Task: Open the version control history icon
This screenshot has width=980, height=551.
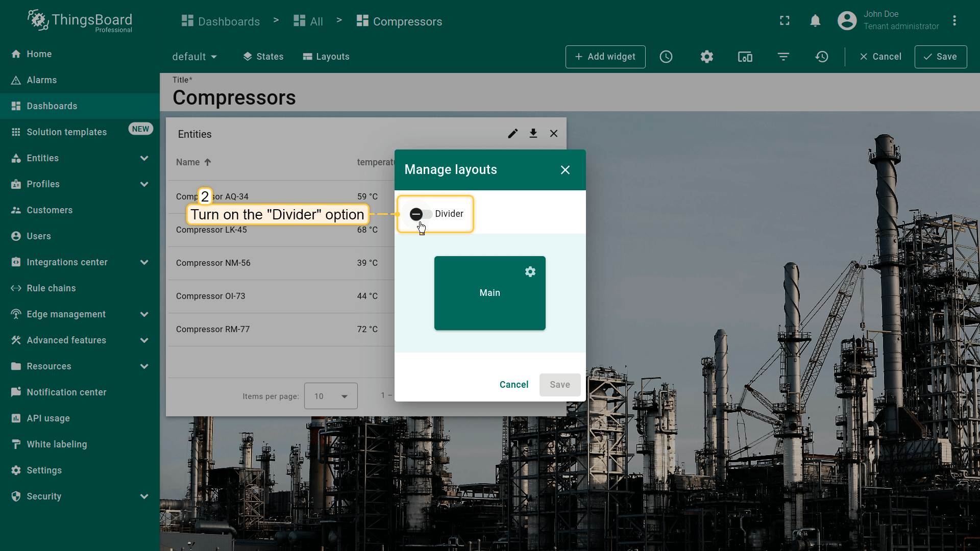Action: point(821,57)
